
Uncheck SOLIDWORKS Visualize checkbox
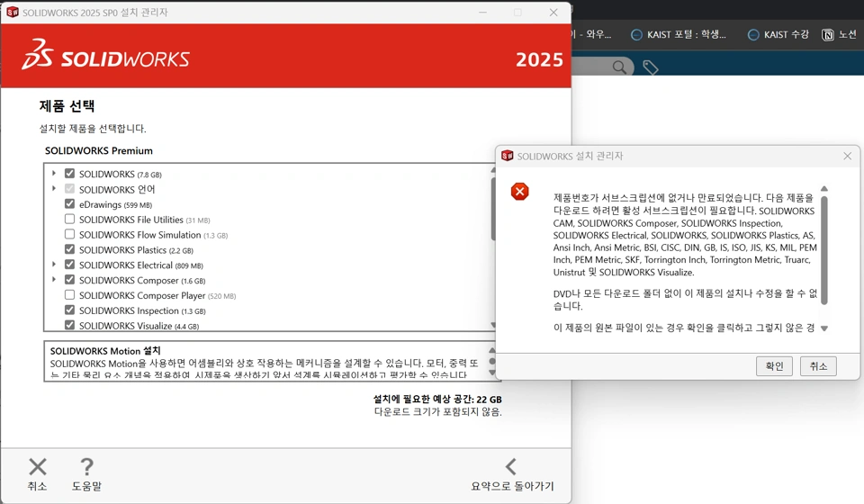pyautogui.click(x=69, y=324)
